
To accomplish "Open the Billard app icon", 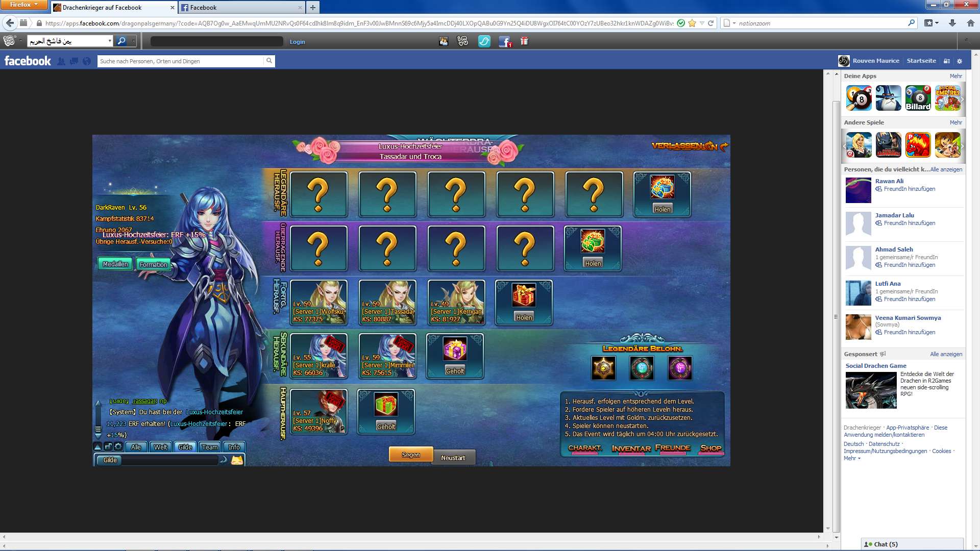I will pos(918,98).
